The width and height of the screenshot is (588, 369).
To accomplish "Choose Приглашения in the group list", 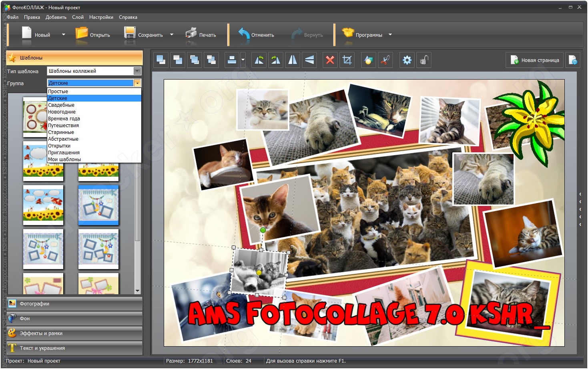I will pos(94,153).
